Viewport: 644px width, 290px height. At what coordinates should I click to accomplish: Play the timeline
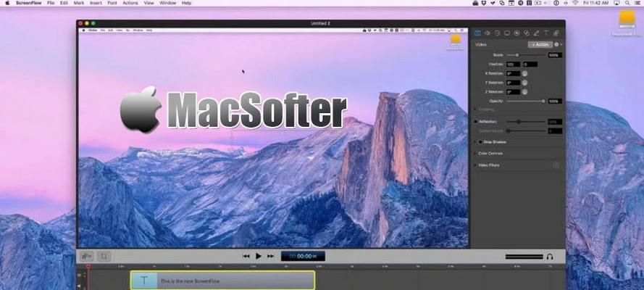(x=259, y=257)
